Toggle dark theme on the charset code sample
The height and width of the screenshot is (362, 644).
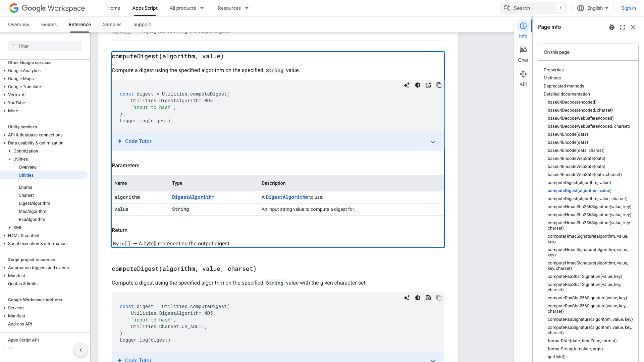[x=418, y=298]
